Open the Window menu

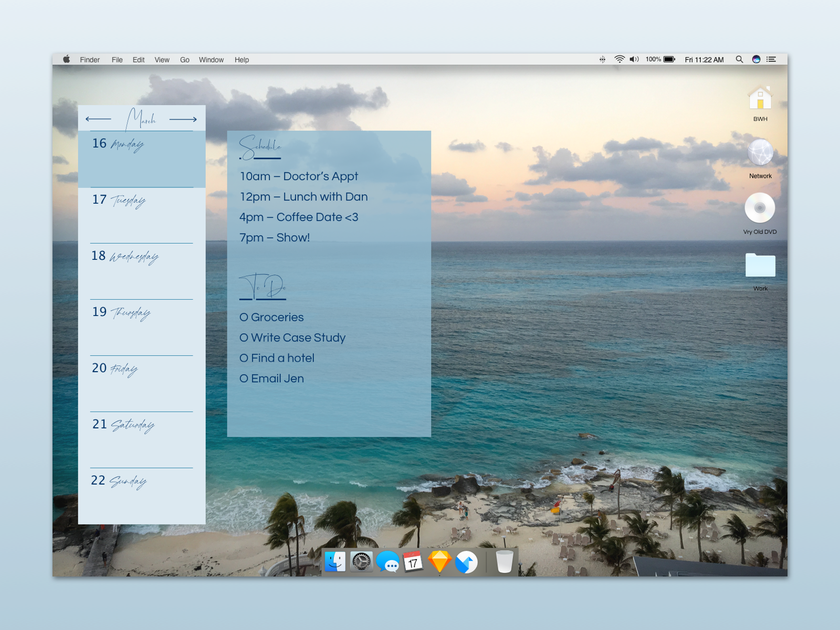[211, 59]
